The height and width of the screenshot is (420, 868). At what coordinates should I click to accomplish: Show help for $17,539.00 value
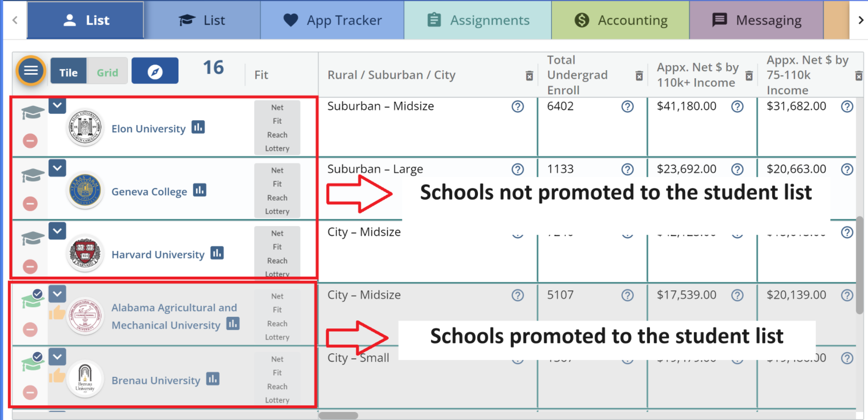737,295
